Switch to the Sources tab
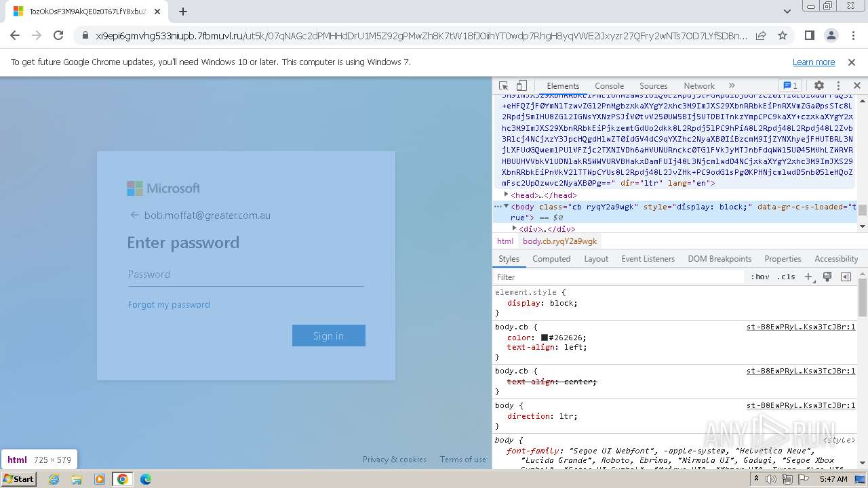Screen dimensions: 868x488 pos(654,86)
